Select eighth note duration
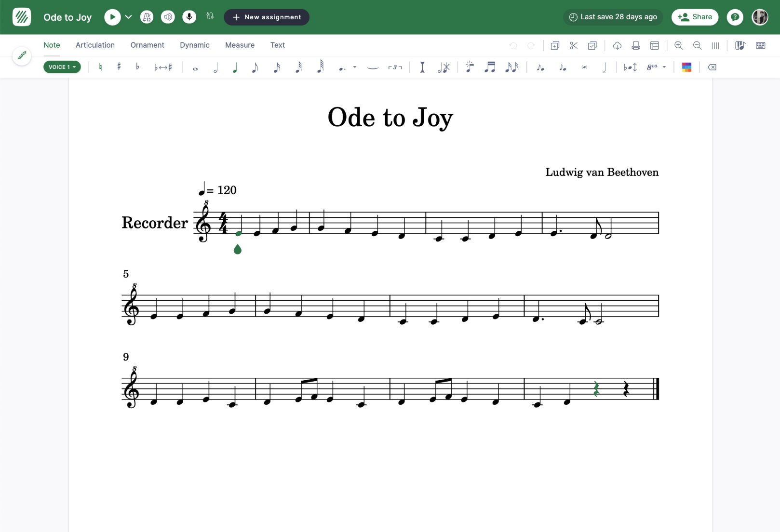 coord(255,67)
